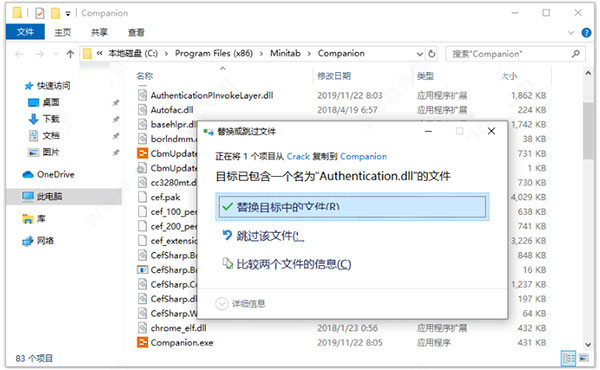The image size is (600, 370).
Task: Select cef.pak file
Action: pyautogui.click(x=165, y=197)
